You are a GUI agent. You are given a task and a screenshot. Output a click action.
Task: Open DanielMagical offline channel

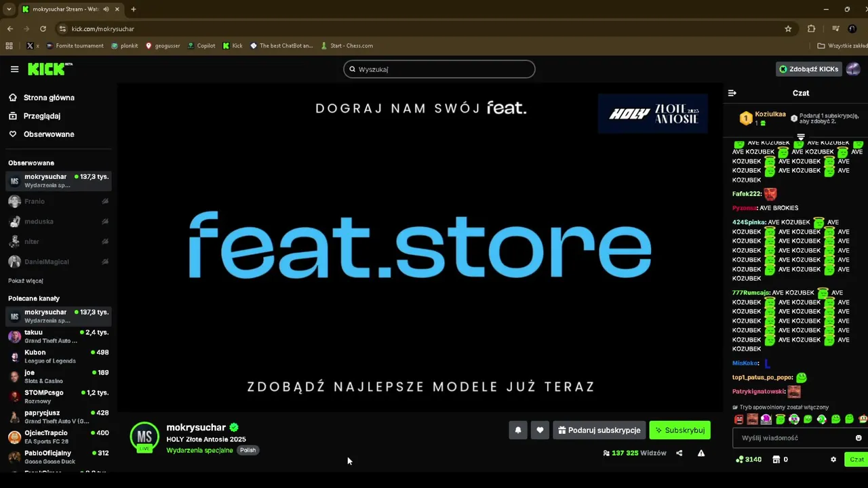click(58, 262)
